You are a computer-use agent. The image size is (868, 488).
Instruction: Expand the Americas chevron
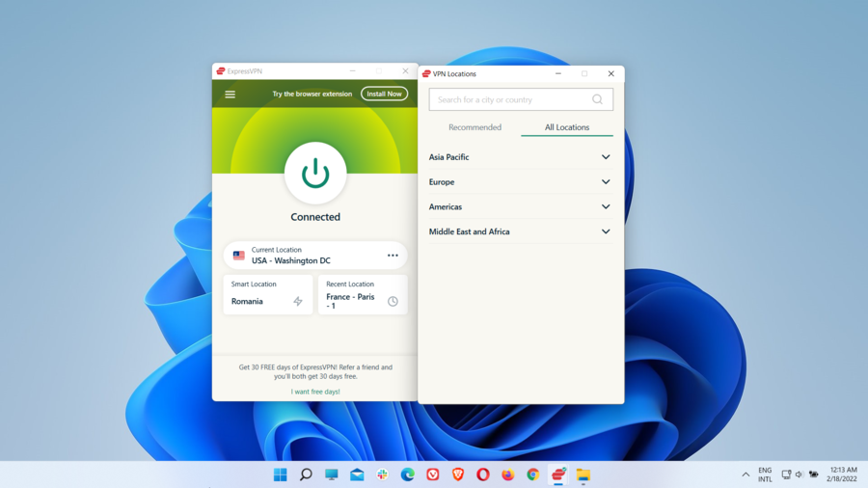click(x=606, y=207)
